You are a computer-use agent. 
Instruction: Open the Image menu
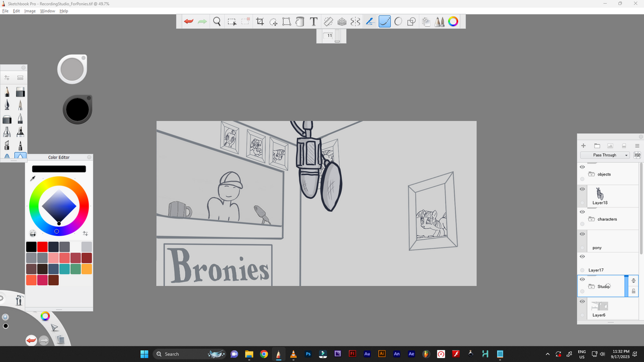click(x=30, y=11)
